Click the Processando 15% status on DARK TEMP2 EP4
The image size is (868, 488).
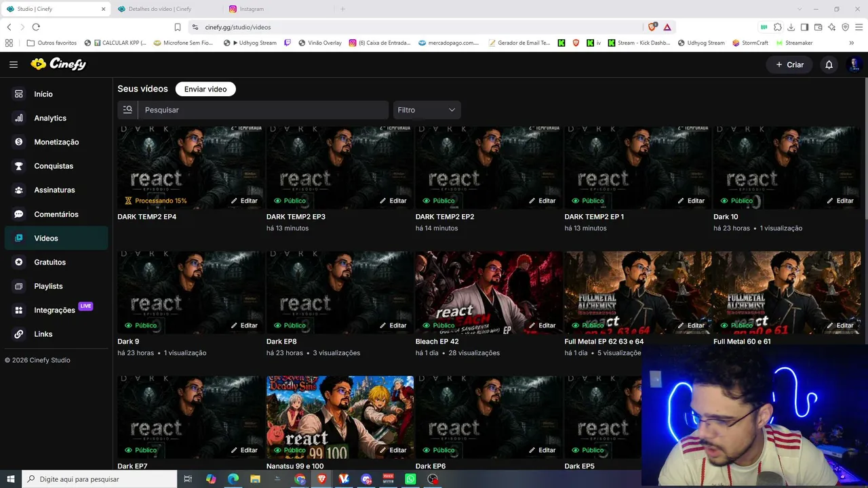tap(156, 201)
